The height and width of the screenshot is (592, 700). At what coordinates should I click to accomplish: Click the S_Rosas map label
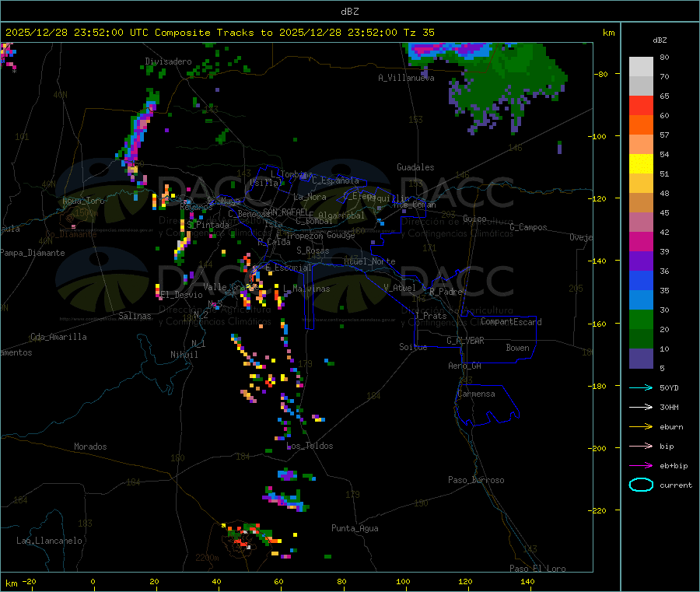pyautogui.click(x=313, y=250)
